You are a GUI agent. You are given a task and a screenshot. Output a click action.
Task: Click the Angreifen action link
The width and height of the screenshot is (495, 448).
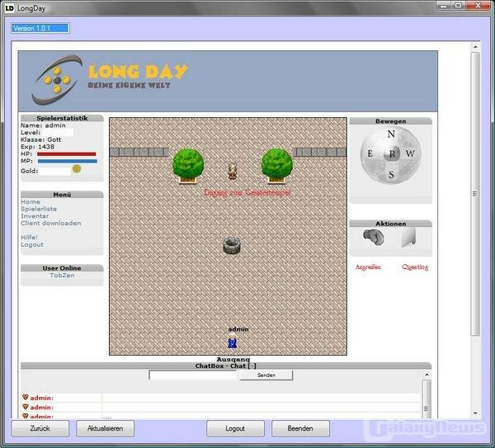[368, 267]
